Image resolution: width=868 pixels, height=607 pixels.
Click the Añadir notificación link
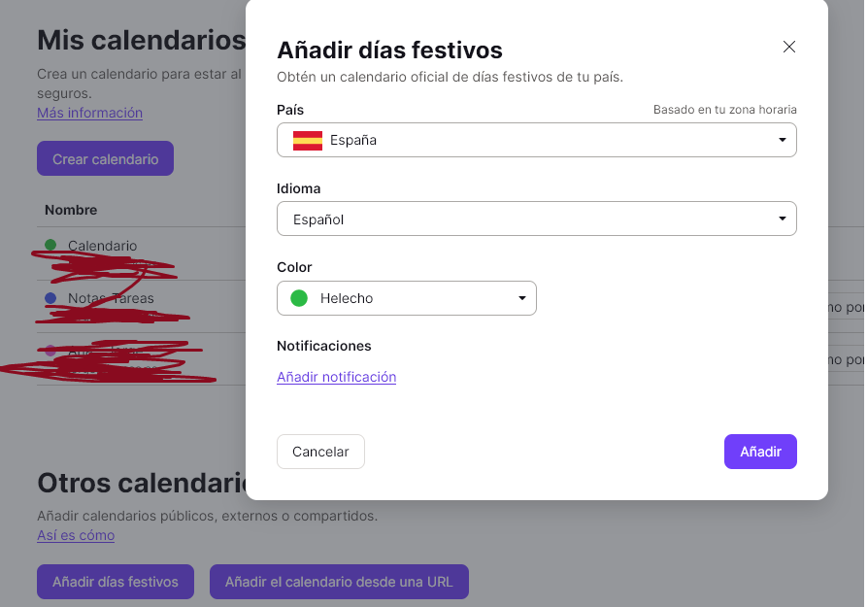coord(336,377)
